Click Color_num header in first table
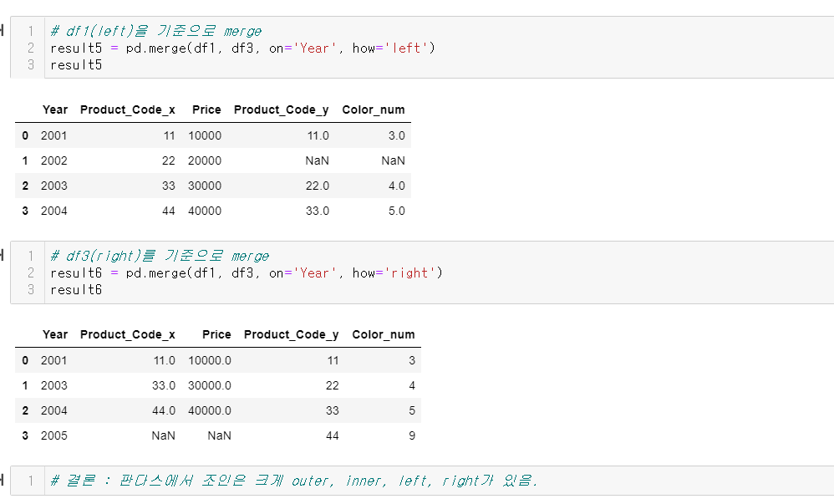Viewport: 834px width, 504px height. pyautogui.click(x=374, y=109)
